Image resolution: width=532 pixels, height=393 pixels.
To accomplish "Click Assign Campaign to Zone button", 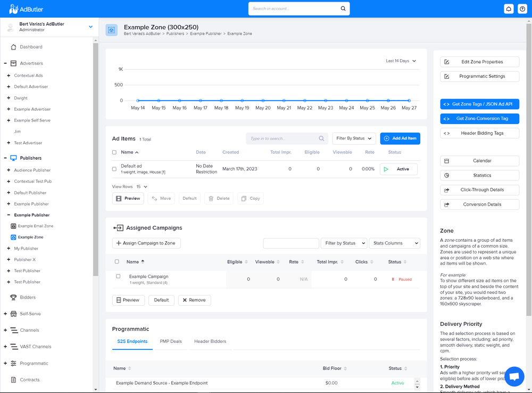I will pyautogui.click(x=146, y=243).
